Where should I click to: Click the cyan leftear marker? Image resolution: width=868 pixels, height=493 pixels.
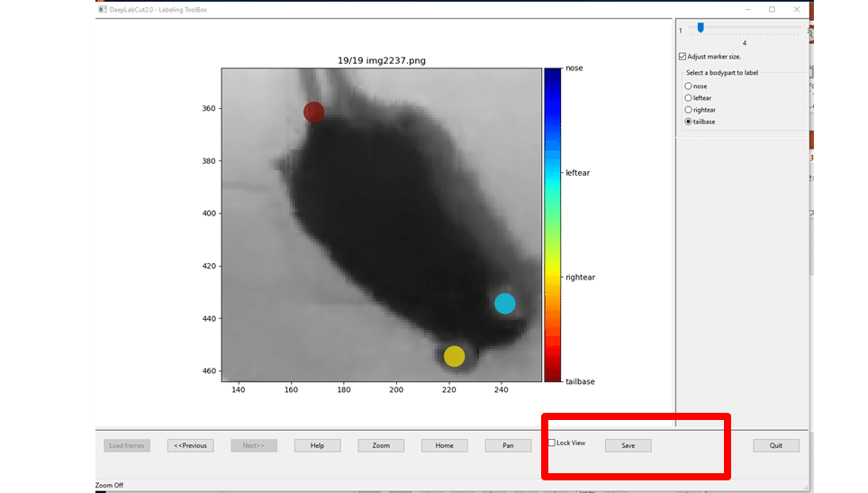pos(505,304)
